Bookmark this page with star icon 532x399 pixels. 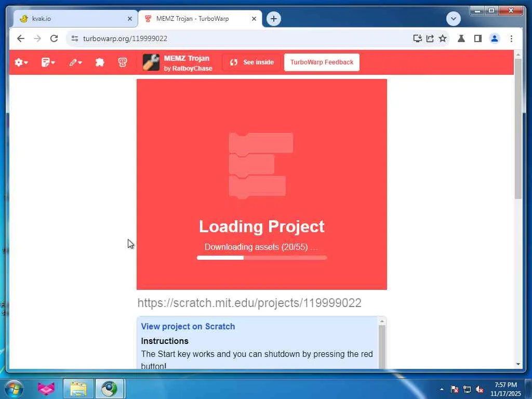pos(443,38)
